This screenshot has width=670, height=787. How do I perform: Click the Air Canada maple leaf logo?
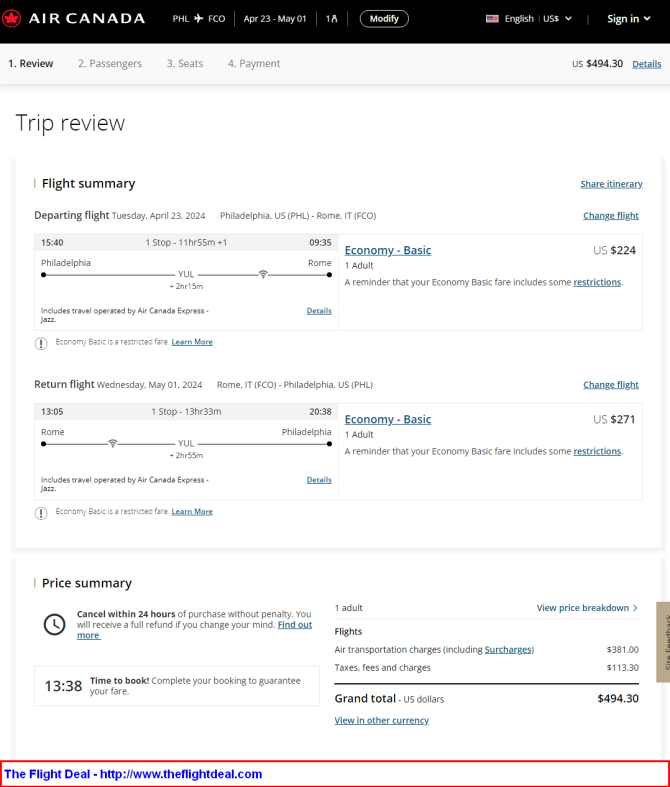click(14, 18)
